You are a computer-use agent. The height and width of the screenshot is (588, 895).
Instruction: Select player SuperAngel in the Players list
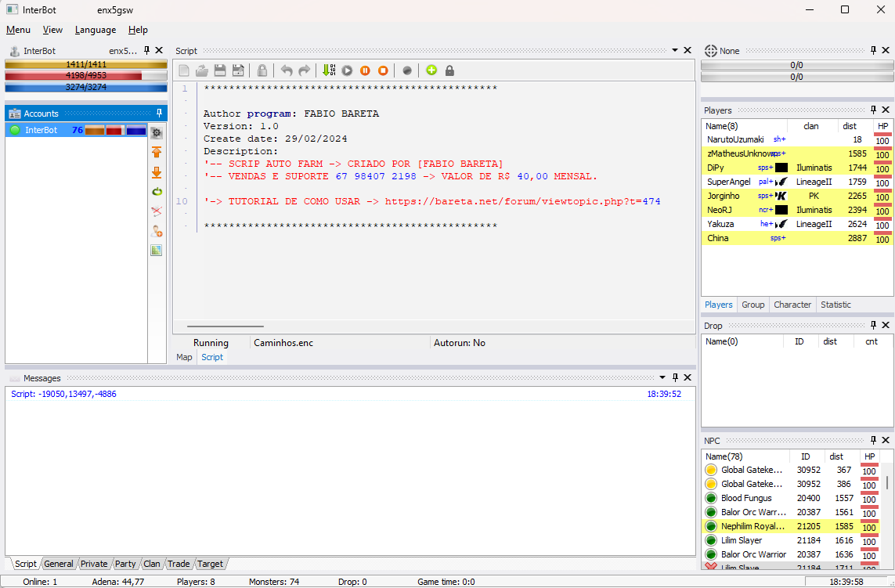pos(728,182)
